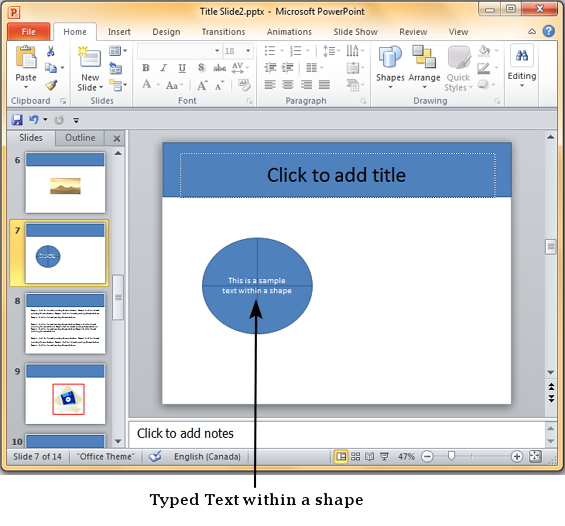Image resolution: width=565 pixels, height=526 pixels.
Task: Open the Shapes gallery
Action: coord(390,68)
